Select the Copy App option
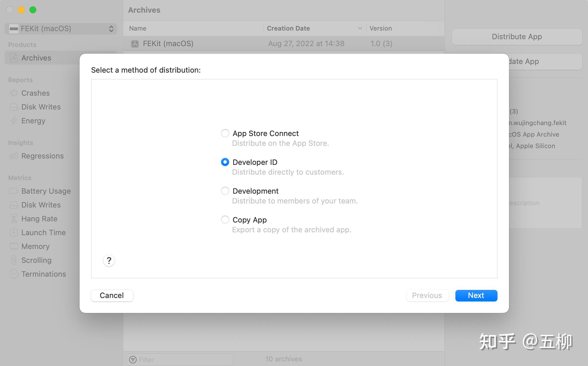The width and height of the screenshot is (588, 366). coord(225,220)
